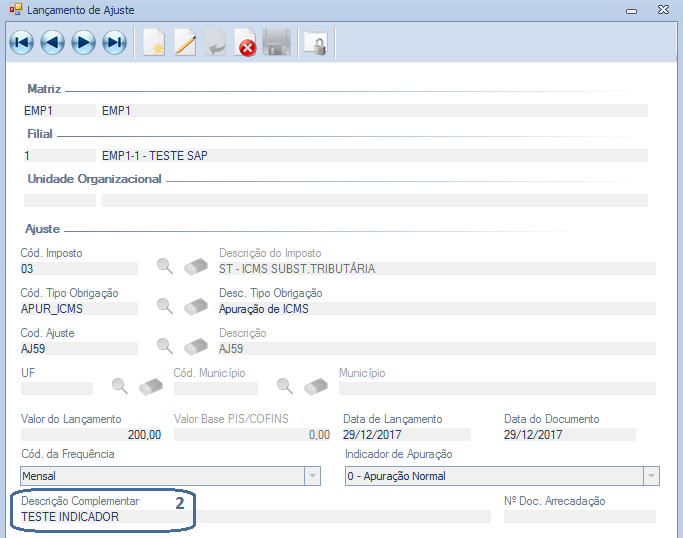Click the Filial name EMP1-1 - TESTE SAP
Screen dimensions: 683x538
(375, 156)
